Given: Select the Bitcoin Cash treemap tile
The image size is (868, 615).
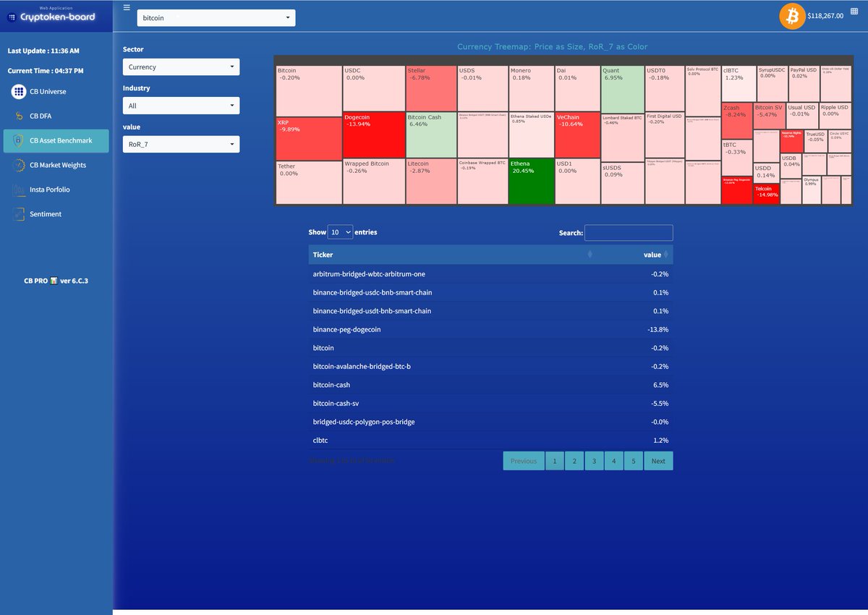Looking at the screenshot, I should [x=431, y=135].
